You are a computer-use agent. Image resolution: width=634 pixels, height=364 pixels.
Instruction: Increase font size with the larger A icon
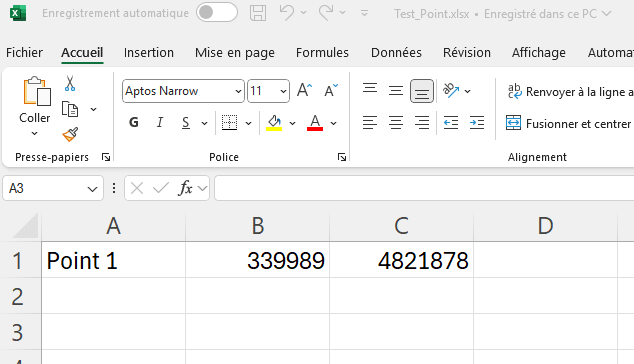click(304, 90)
